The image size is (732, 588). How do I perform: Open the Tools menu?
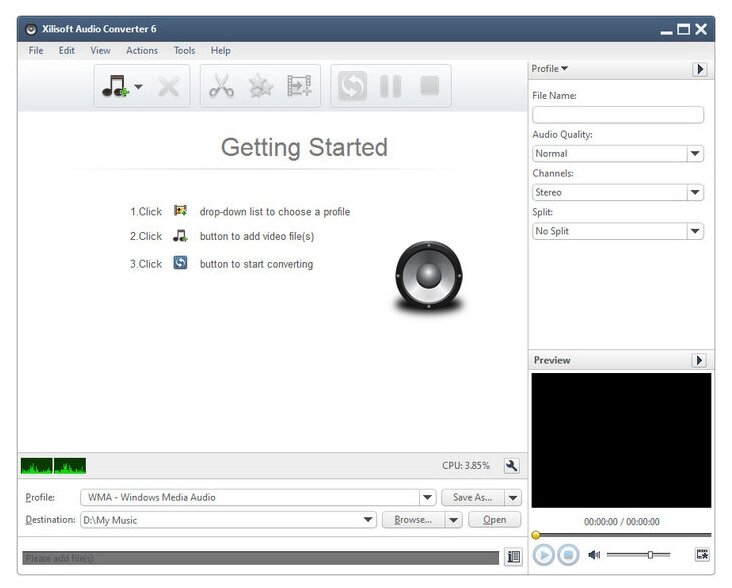[184, 50]
